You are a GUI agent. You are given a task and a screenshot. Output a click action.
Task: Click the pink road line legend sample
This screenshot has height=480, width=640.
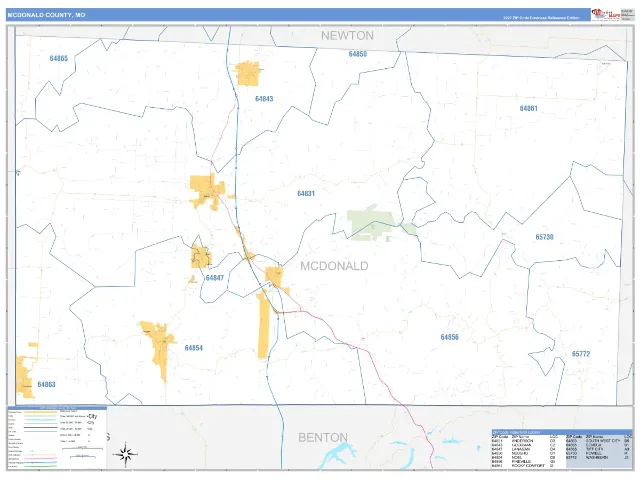tap(40, 459)
